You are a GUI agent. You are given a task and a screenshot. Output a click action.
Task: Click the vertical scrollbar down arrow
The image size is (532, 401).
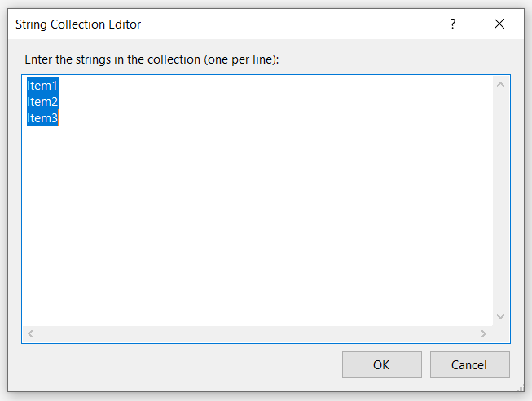(501, 316)
